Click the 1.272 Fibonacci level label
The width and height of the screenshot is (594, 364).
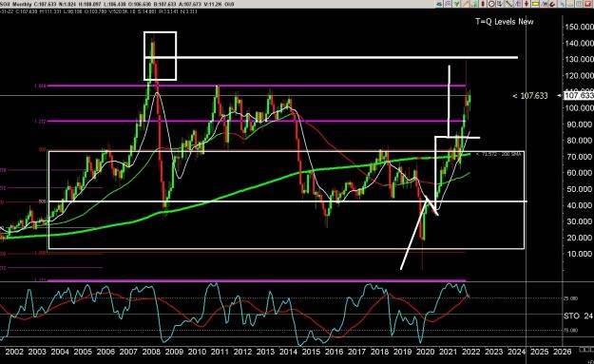tap(40, 122)
